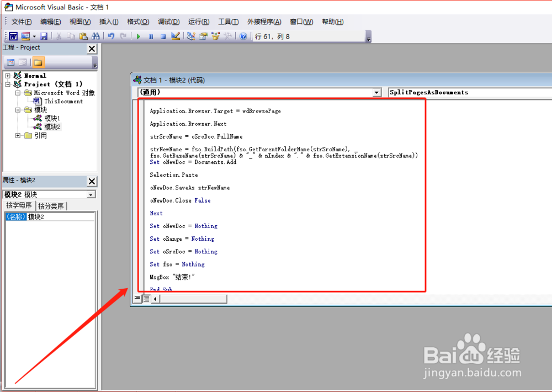
Task: Open the 格式(O) menu
Action: click(x=138, y=22)
